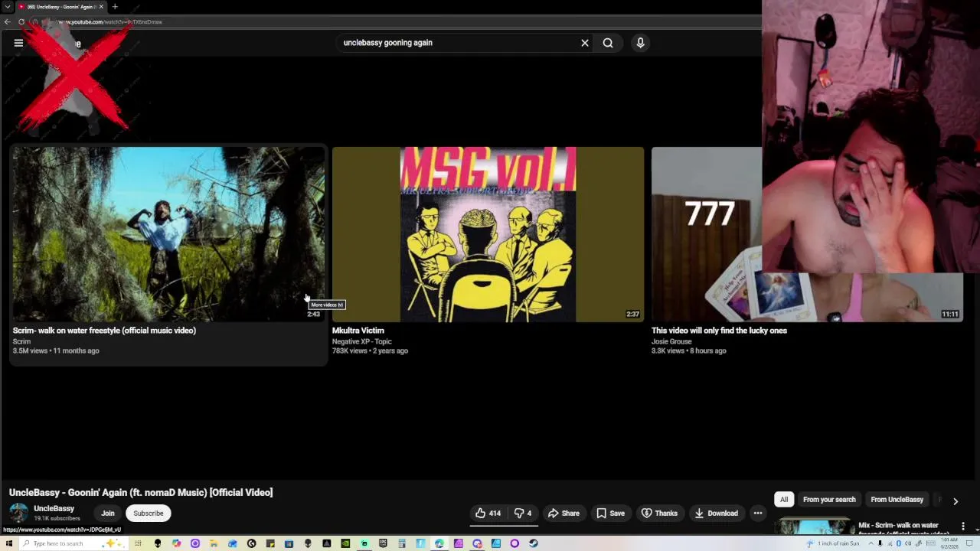
Task: Open the MSG vol.1 Mkultra Victim thumbnail
Action: coord(488,234)
